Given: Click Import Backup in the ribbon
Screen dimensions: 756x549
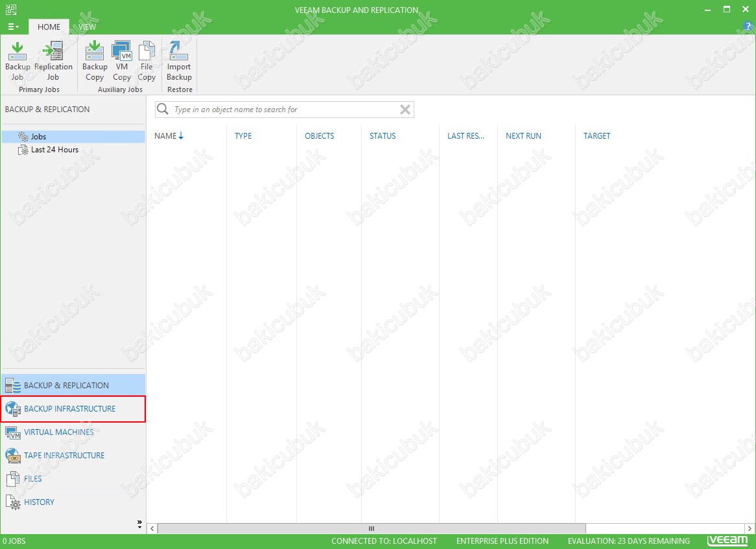Looking at the screenshot, I should [x=179, y=61].
